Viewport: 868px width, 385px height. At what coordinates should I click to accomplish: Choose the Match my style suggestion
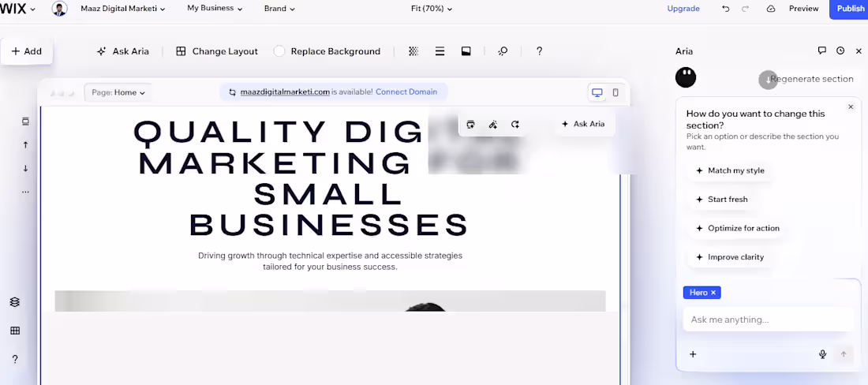[730, 170]
